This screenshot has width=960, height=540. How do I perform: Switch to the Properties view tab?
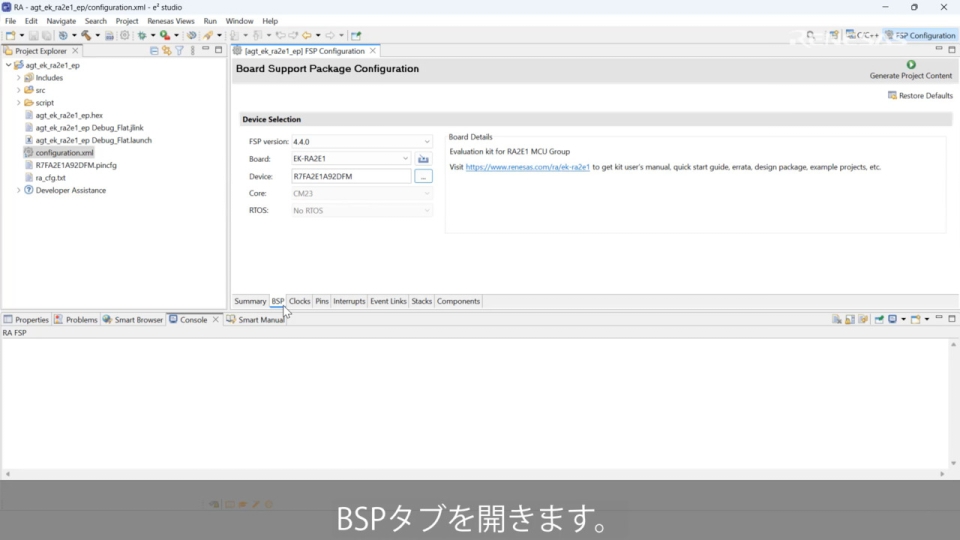tap(26, 320)
